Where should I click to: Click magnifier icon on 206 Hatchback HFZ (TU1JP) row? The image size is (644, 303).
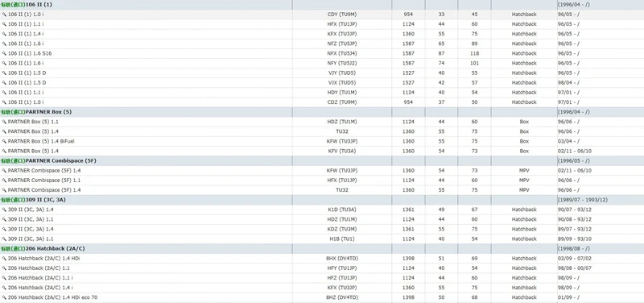tap(4, 278)
